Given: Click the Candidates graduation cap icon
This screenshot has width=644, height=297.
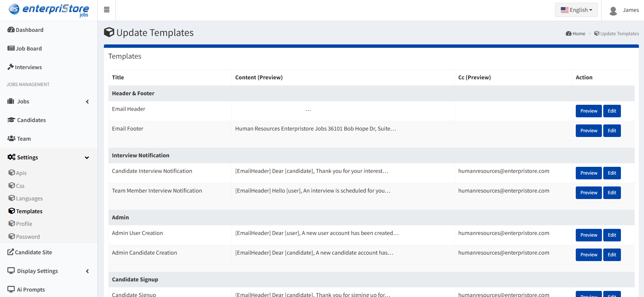Looking at the screenshot, I should [x=11, y=120].
